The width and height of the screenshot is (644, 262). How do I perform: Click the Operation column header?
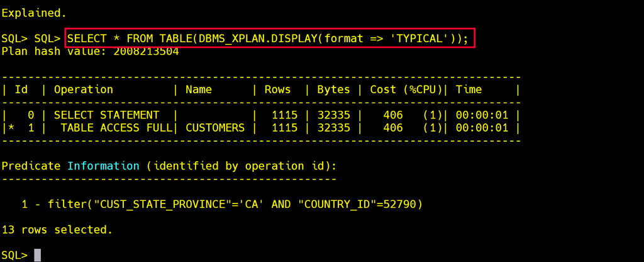84,89
